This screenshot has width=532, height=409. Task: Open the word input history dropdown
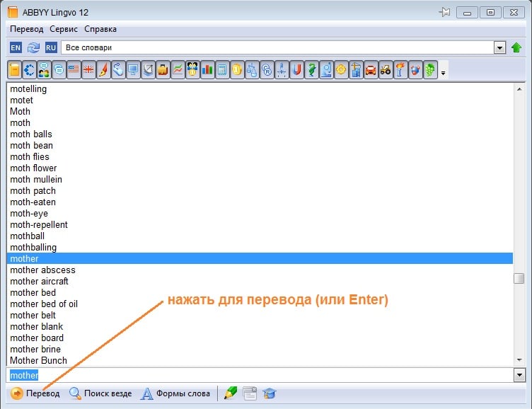click(x=519, y=376)
